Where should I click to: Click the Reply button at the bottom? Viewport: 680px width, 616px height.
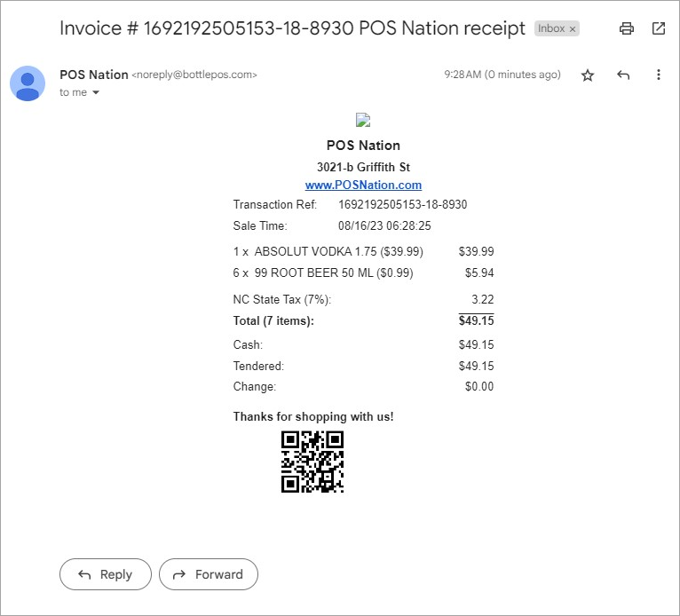(x=106, y=574)
